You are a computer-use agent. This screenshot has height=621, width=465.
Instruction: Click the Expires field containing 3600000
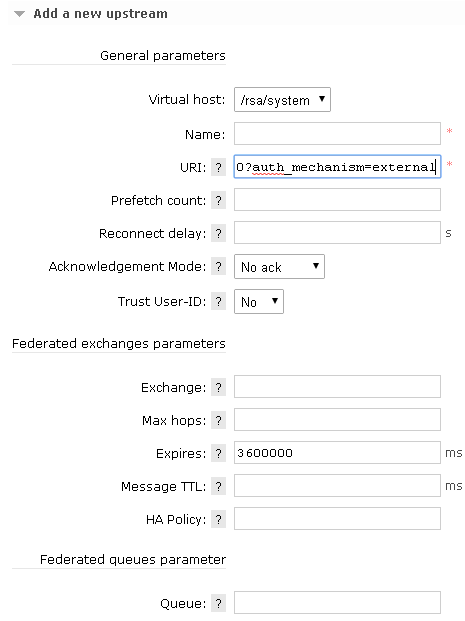(337, 452)
